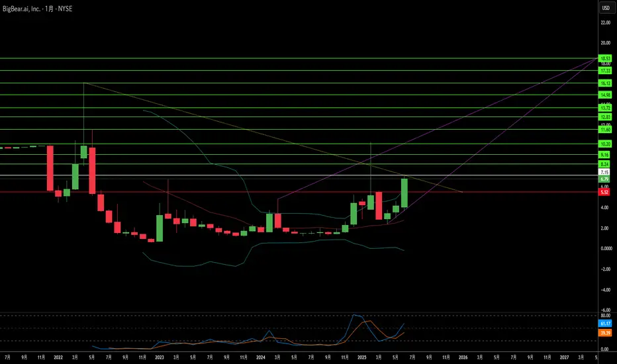Image resolution: width=617 pixels, height=364 pixels.
Task: Click the BigBear.ai, Inc. symbol title
Action: tap(21, 9)
